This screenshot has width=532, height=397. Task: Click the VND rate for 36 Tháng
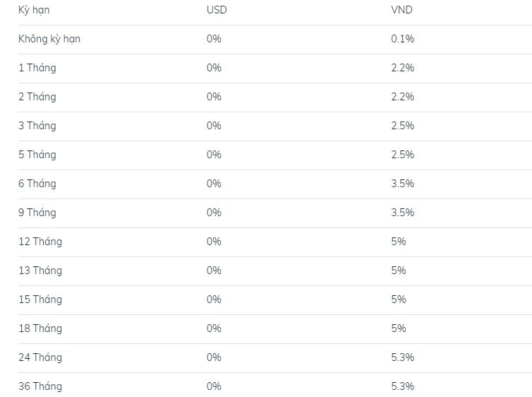point(402,386)
